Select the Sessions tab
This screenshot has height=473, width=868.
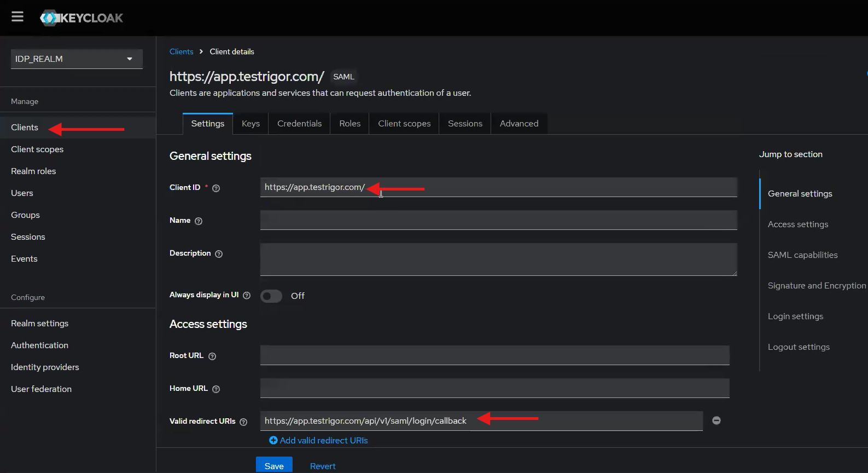(x=465, y=124)
